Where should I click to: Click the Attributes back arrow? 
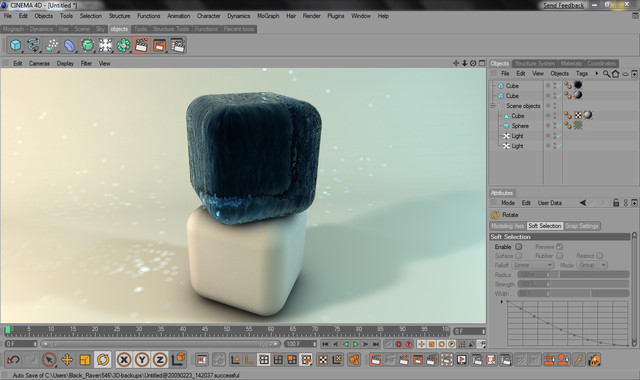(x=583, y=202)
